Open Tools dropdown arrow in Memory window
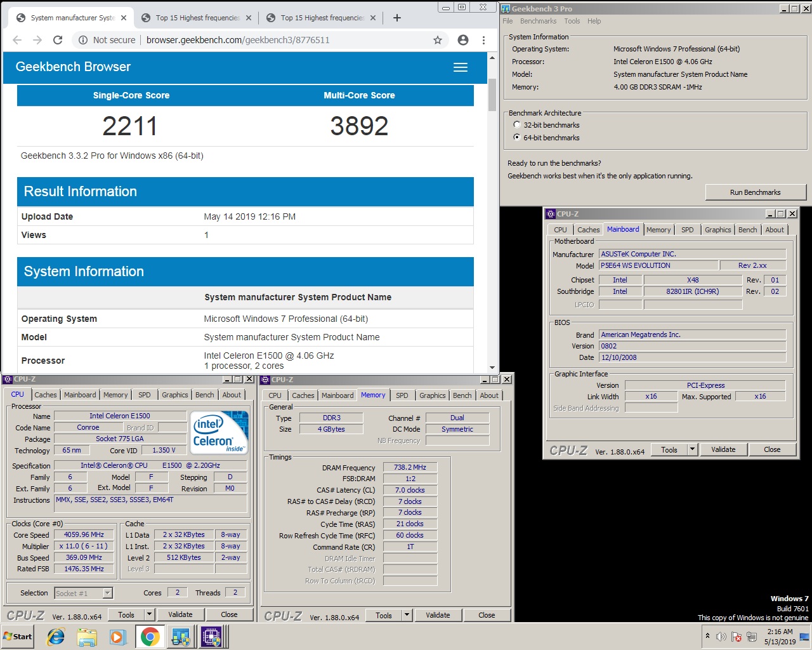This screenshot has height=650, width=812. (407, 615)
